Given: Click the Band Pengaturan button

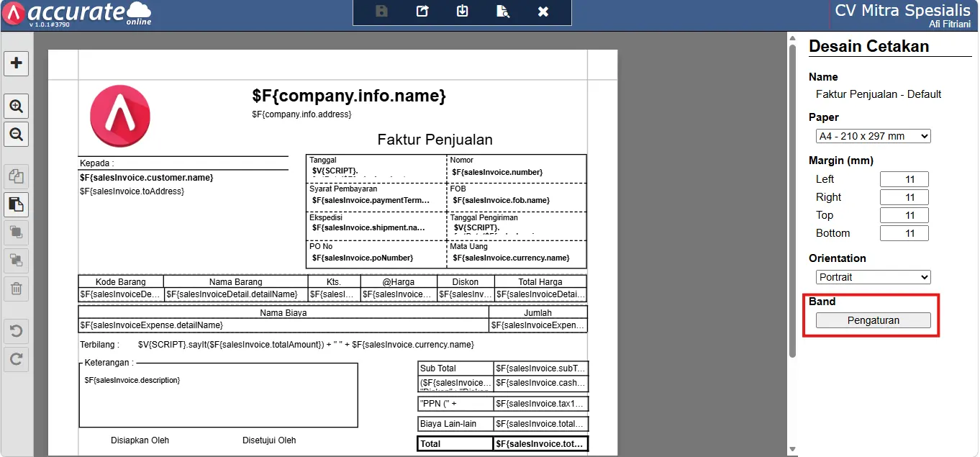Looking at the screenshot, I should point(873,320).
